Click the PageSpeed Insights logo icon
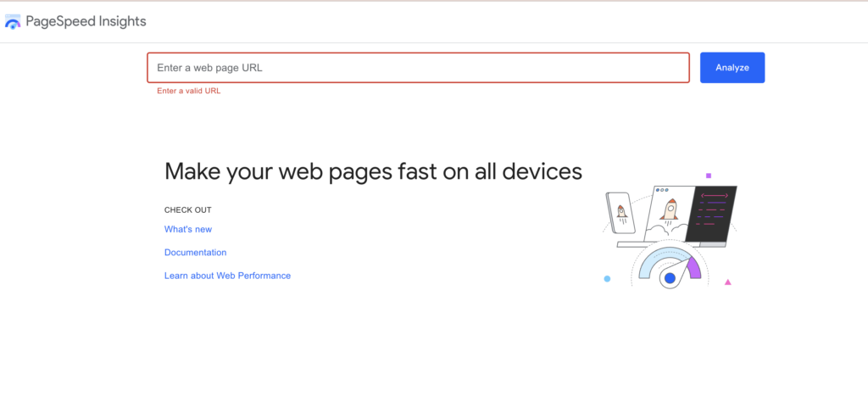Image resolution: width=868 pixels, height=413 pixels. click(13, 21)
